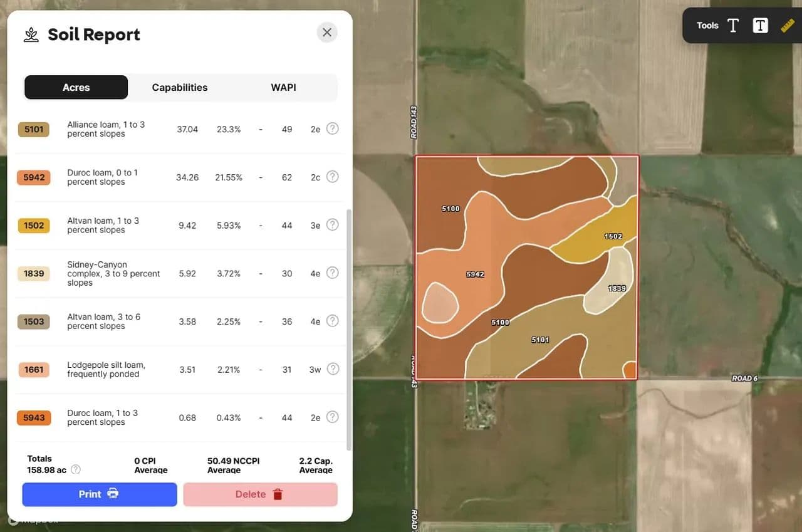Close the Soil Report panel
This screenshot has height=532, width=802.
pos(326,33)
